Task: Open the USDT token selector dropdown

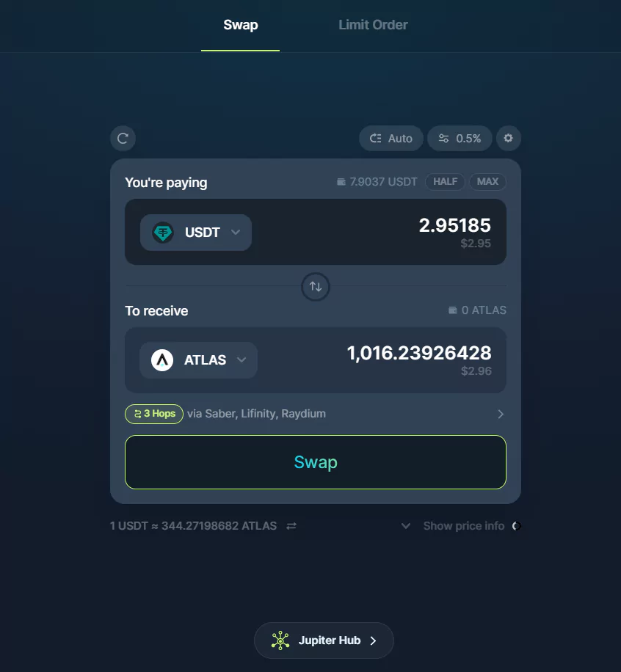Action: click(x=196, y=233)
